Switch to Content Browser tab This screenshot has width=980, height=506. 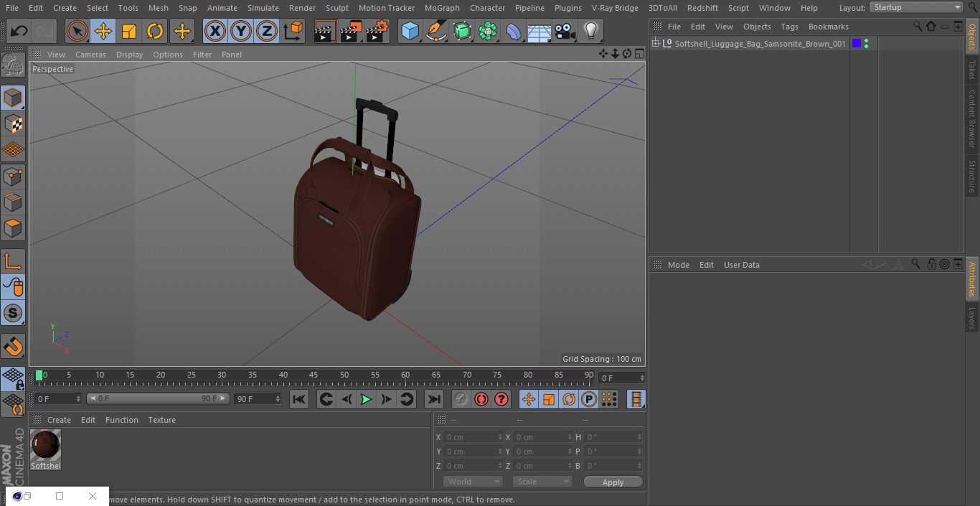coord(972,118)
